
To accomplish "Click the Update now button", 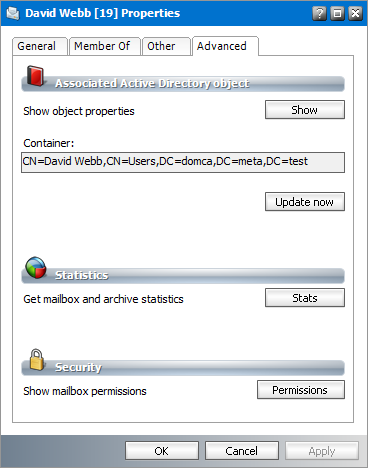I will (305, 202).
